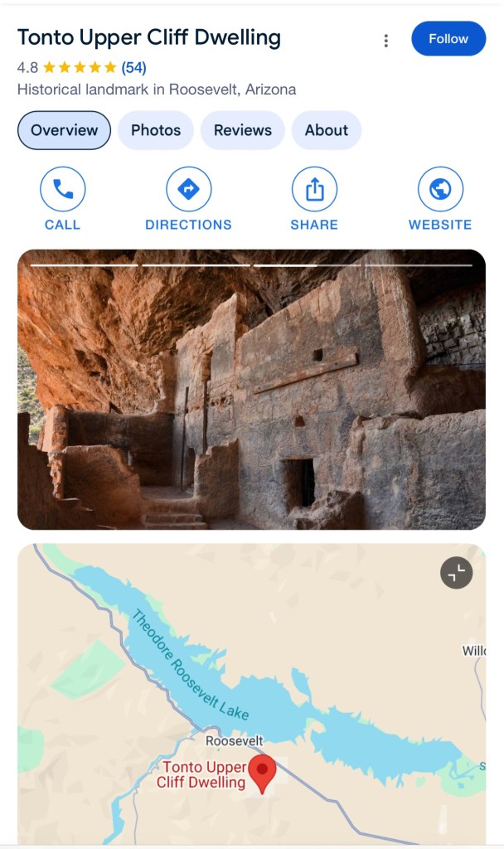Viewport: 504px width, 849px height.
Task: Click the Tonto Upper Cliff Dwelling map label
Action: 201,774
